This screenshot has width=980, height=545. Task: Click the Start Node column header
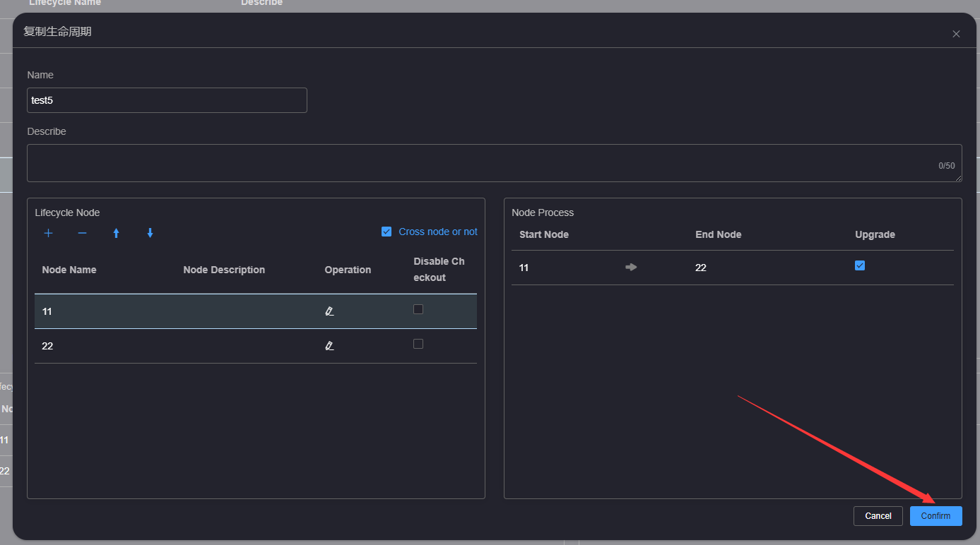tap(544, 234)
